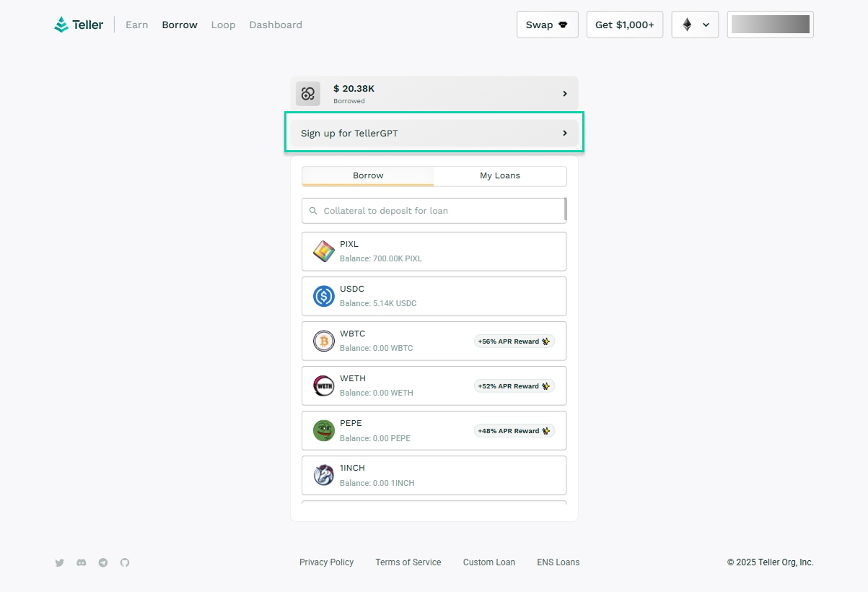Open the Telegram icon link in footer

tap(103, 562)
